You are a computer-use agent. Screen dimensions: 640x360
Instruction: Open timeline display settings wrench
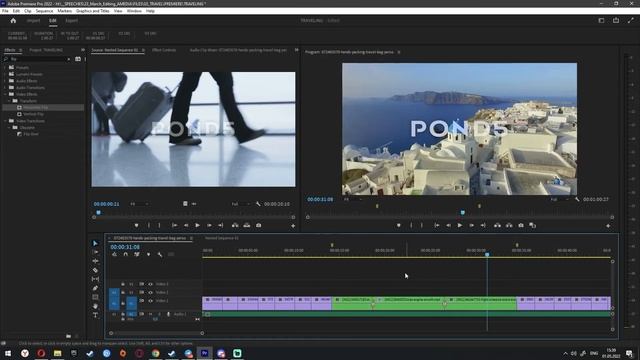[x=160, y=255]
